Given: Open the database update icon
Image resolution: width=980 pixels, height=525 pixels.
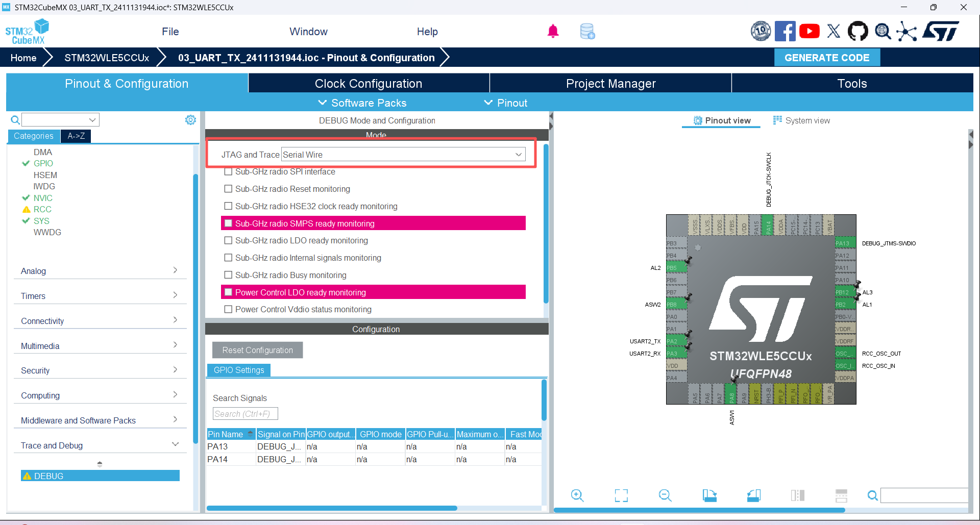Looking at the screenshot, I should [587, 31].
